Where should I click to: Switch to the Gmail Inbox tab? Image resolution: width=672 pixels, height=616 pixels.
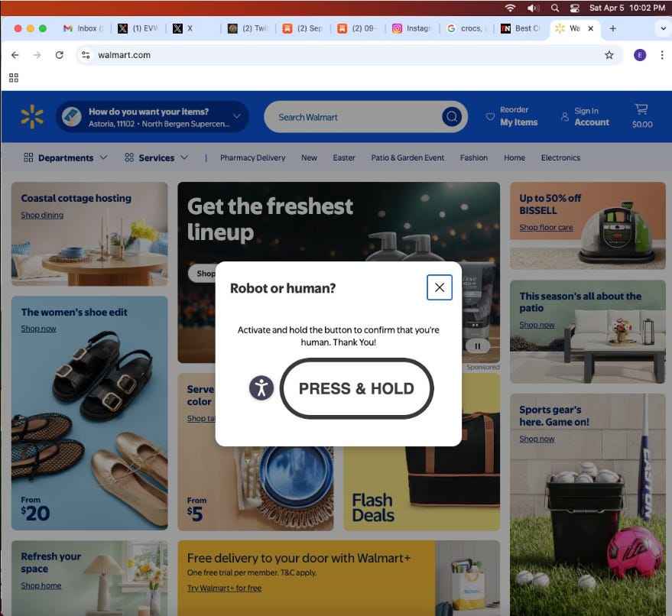point(83,28)
